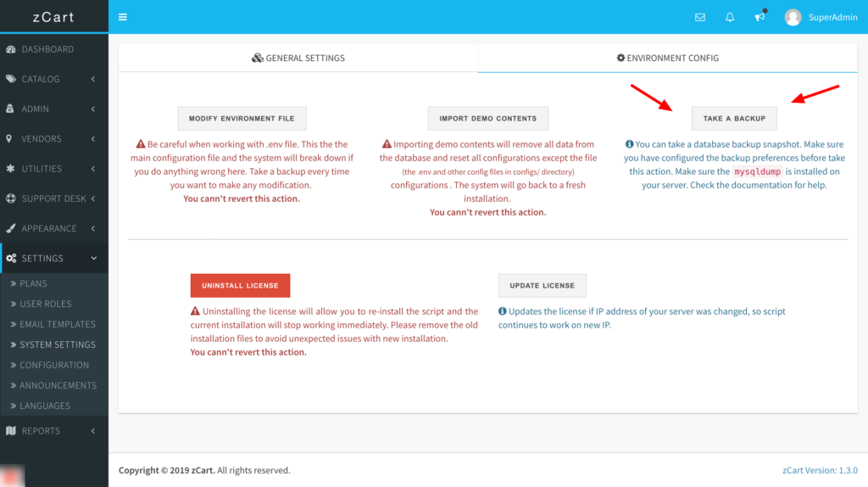The height and width of the screenshot is (487, 868).
Task: Open Reports in the sidebar
Action: [41, 431]
